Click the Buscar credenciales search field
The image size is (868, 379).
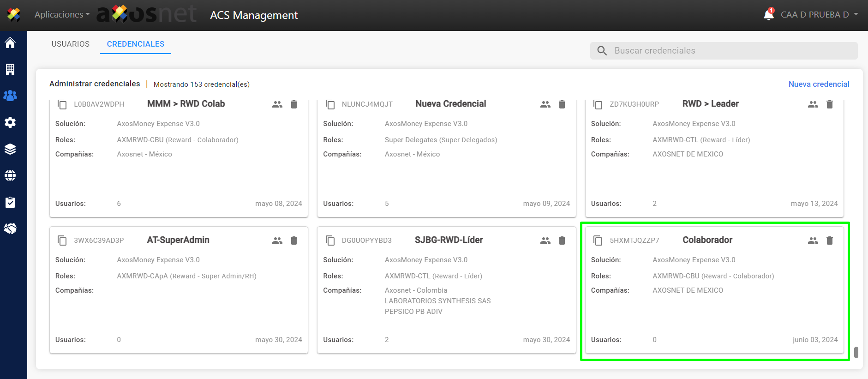[x=724, y=51]
